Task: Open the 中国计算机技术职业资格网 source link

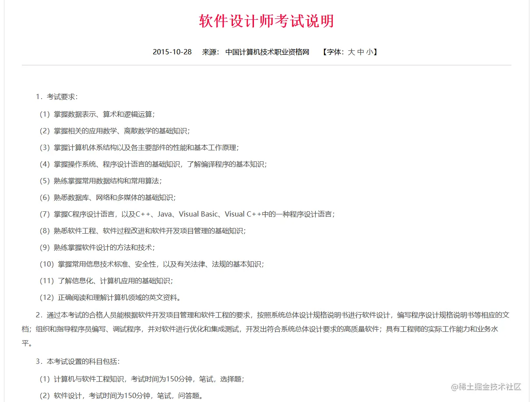Action: pyautogui.click(x=267, y=52)
